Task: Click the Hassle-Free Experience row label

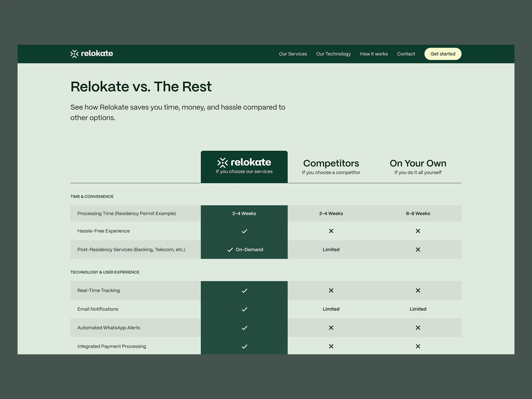Action: click(103, 231)
